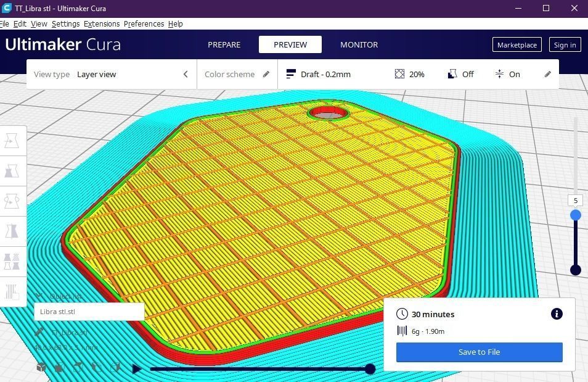
Task: Open print settings via pencil icon
Action: point(548,74)
